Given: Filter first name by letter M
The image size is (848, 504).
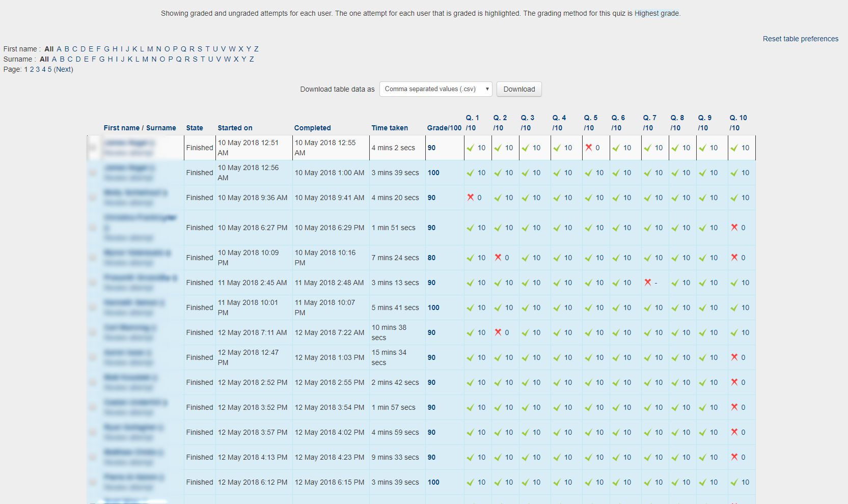Looking at the screenshot, I should tap(150, 49).
